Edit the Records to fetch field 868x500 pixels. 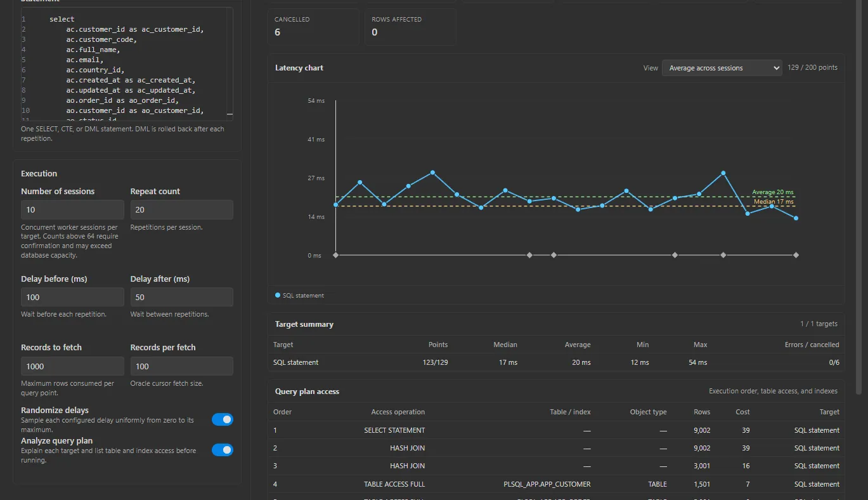tap(72, 366)
